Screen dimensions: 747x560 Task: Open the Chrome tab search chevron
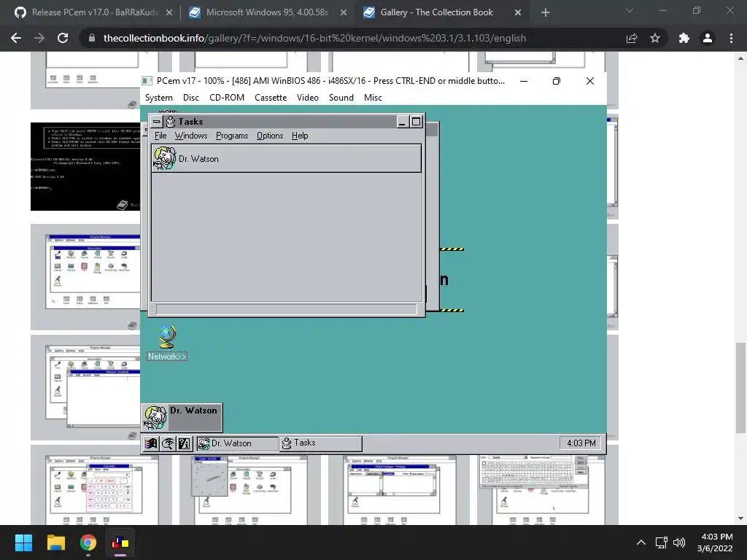click(630, 10)
